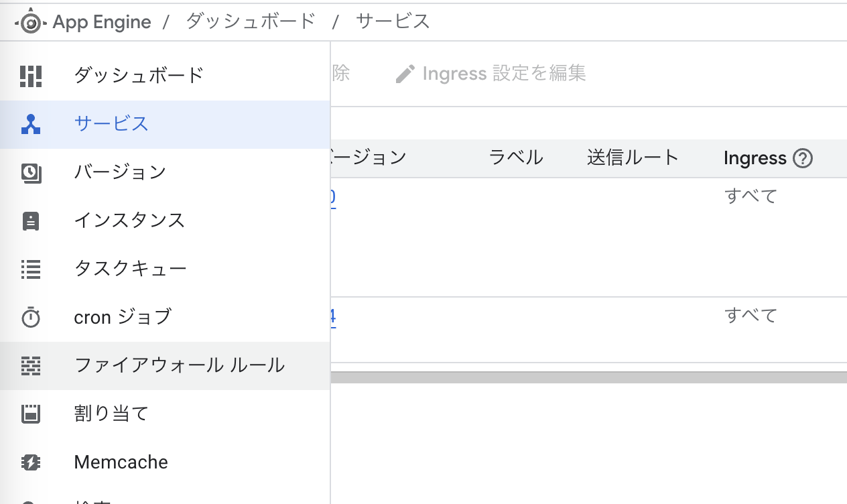Select the バージョン clock icon
847x504 pixels.
pos(31,172)
